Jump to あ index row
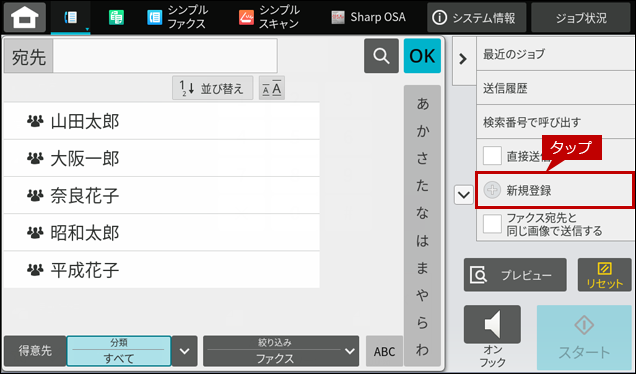 (422, 104)
